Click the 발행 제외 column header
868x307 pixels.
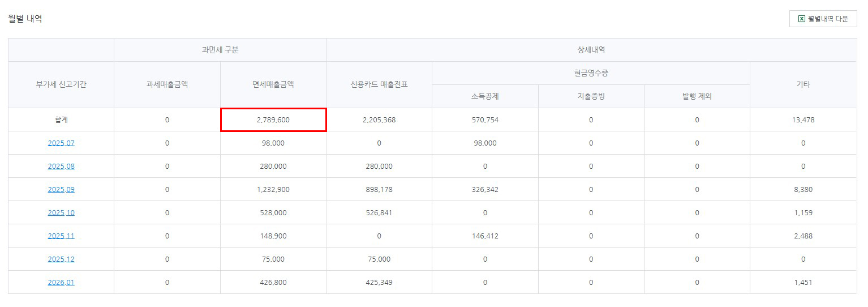697,96
